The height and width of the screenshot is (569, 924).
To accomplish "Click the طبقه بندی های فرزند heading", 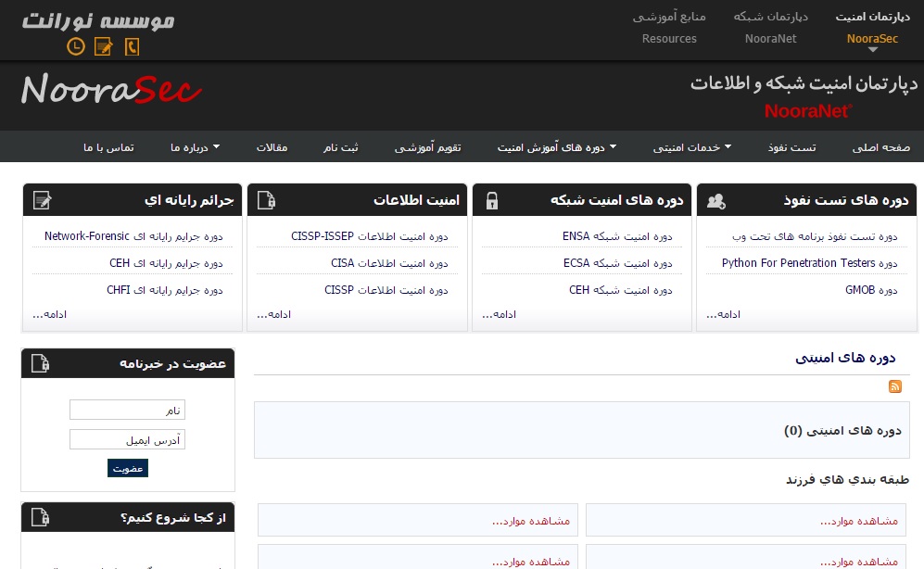I will pos(847,479).
